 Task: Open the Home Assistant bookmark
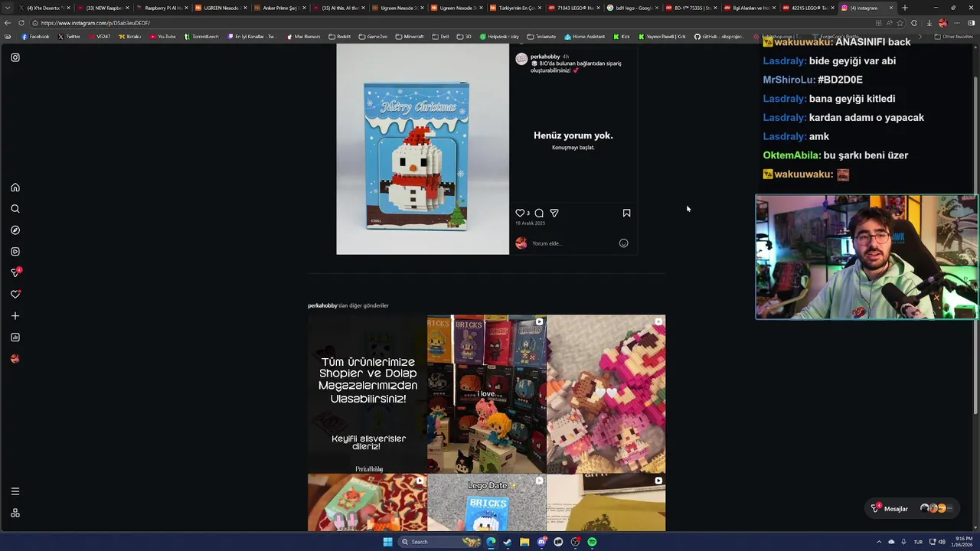[x=584, y=36]
